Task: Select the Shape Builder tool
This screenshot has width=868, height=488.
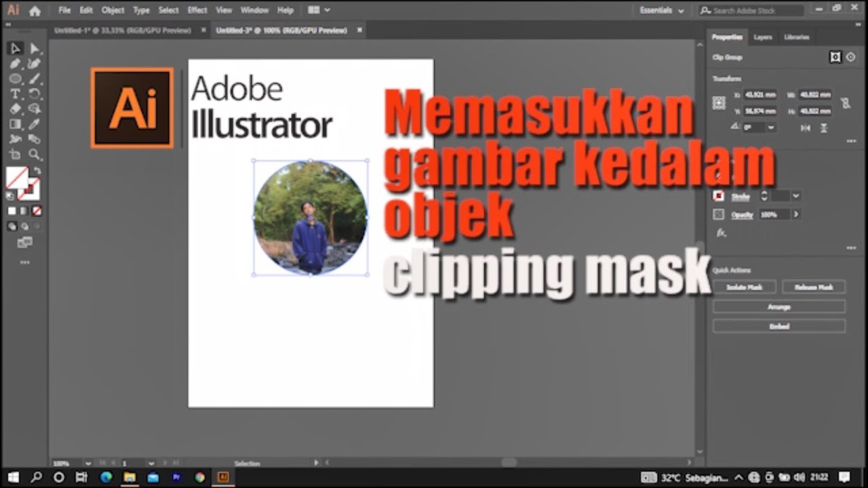Action: point(35,108)
